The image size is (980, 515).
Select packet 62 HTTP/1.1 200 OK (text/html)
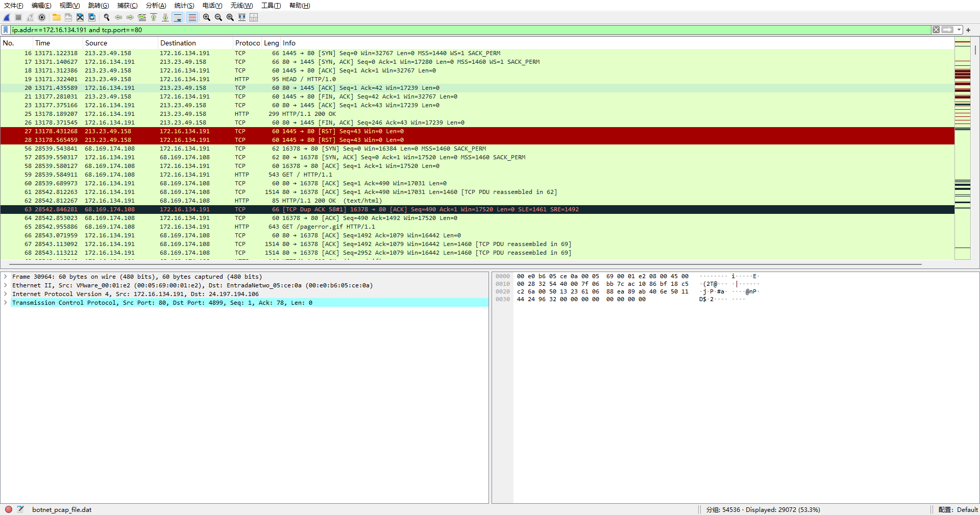tap(477, 201)
